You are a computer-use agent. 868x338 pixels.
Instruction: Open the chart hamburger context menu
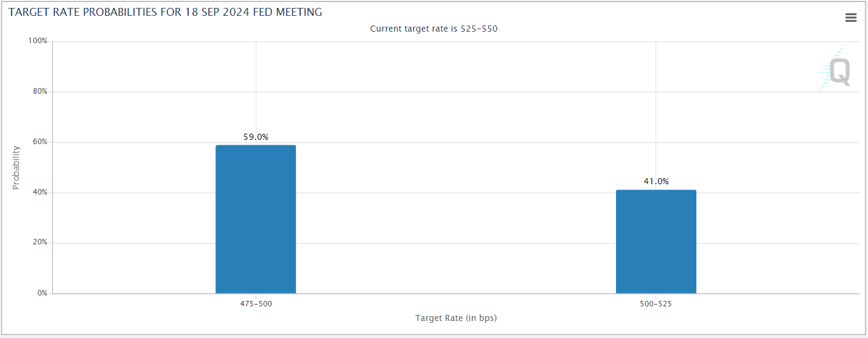coord(851,18)
